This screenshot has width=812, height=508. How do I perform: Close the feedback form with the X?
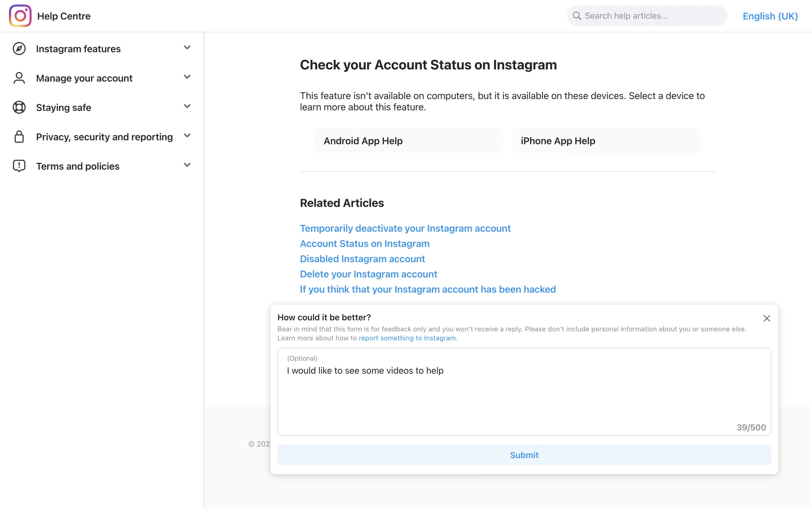click(766, 318)
